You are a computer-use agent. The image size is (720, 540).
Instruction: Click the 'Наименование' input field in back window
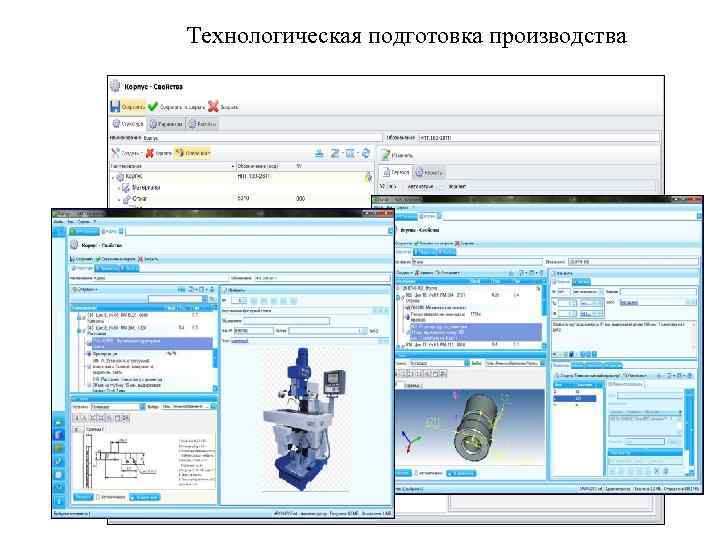262,137
